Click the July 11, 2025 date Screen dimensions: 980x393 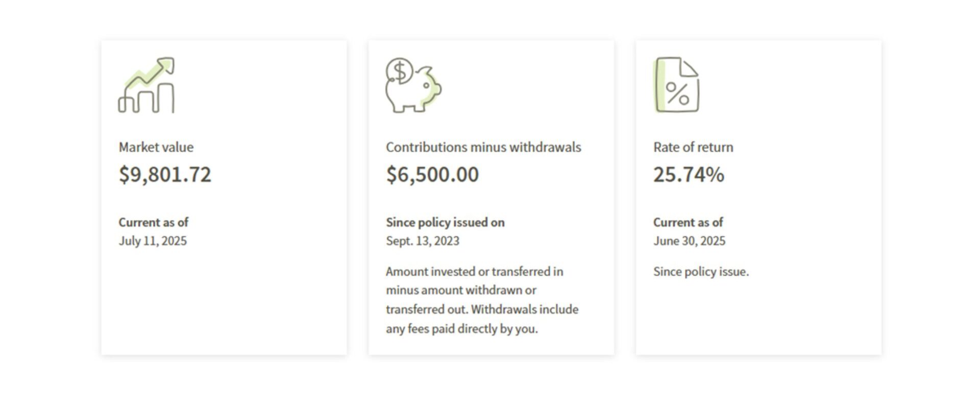tap(153, 241)
